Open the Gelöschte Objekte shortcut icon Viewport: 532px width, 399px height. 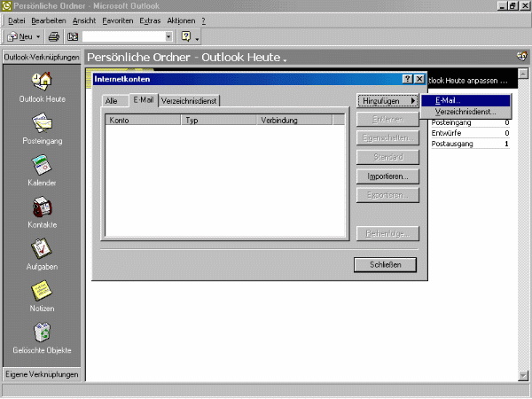[42, 332]
